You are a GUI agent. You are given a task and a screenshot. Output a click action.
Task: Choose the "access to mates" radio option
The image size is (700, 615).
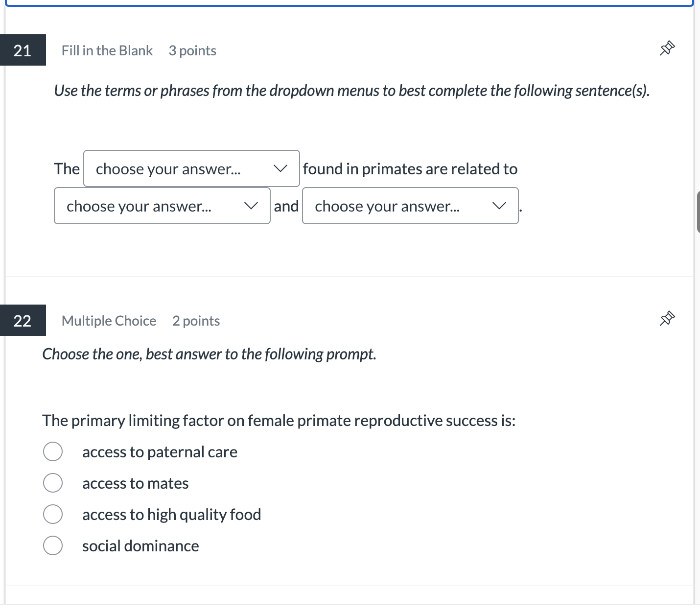pos(53,483)
